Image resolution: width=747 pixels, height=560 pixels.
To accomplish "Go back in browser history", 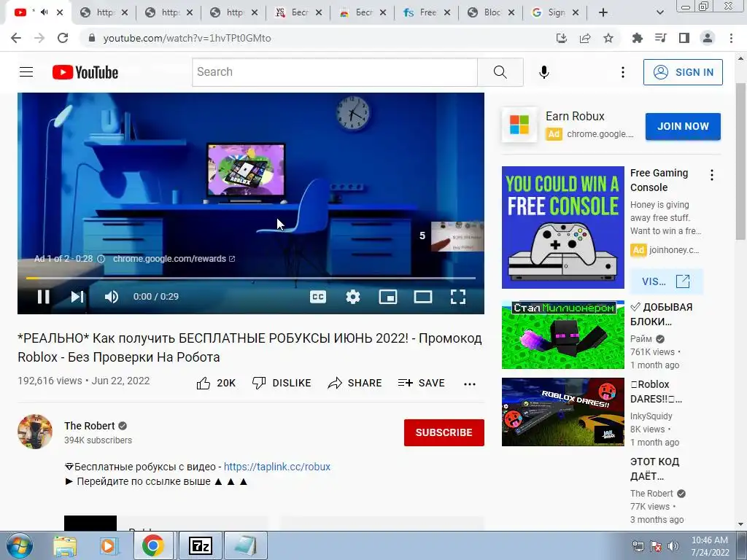I will [x=16, y=38].
